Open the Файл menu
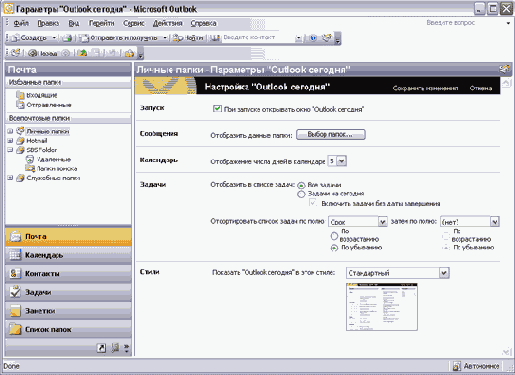This screenshot has height=375, width=515. pos(21,23)
